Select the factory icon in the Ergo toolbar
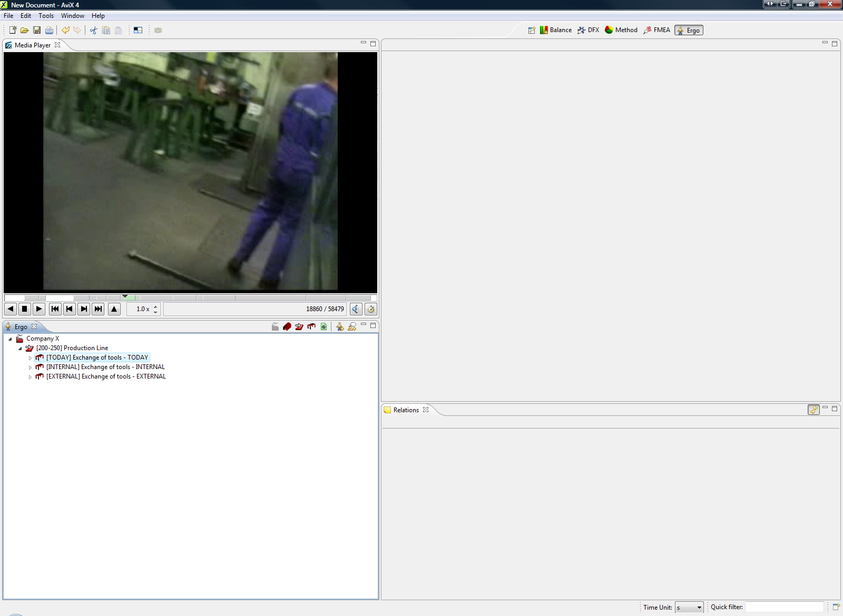 pyautogui.click(x=275, y=326)
